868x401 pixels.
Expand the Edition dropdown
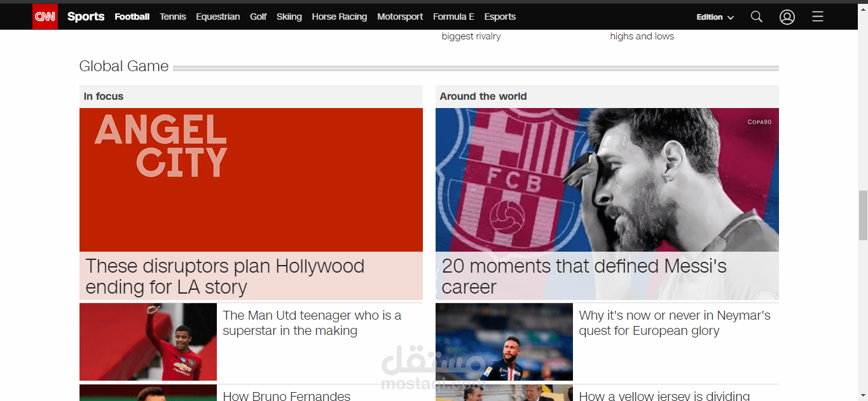coord(715,17)
